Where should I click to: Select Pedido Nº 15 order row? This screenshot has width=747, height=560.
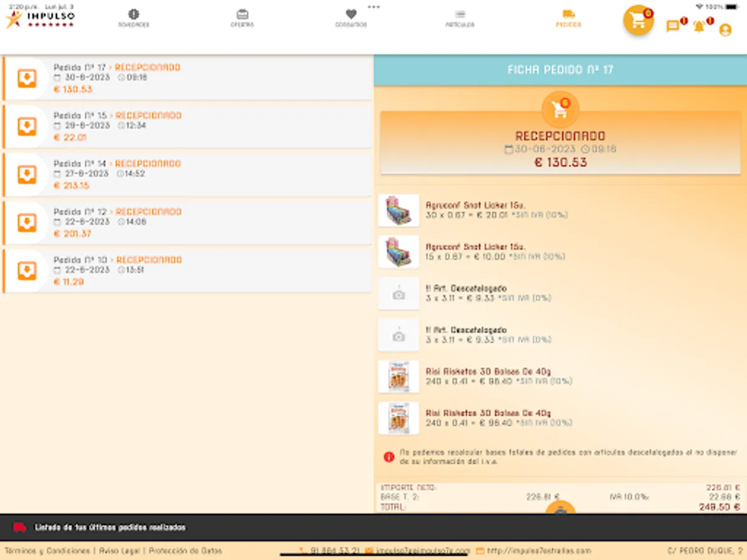click(x=187, y=126)
